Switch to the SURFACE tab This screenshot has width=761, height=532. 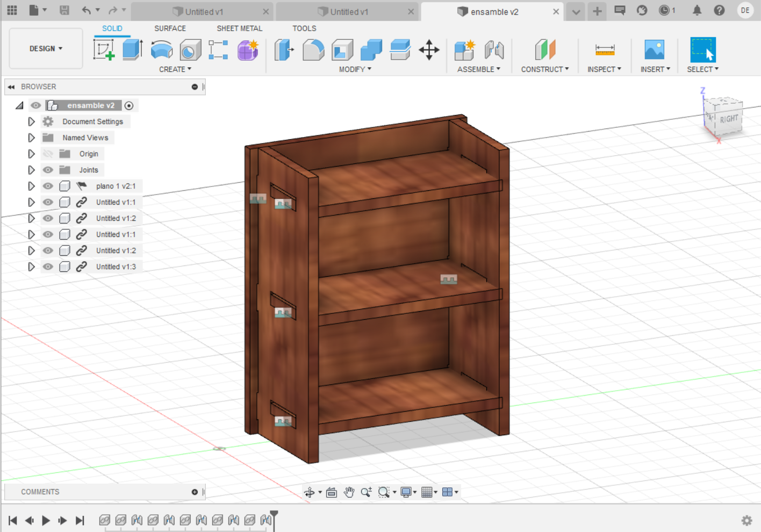170,28
